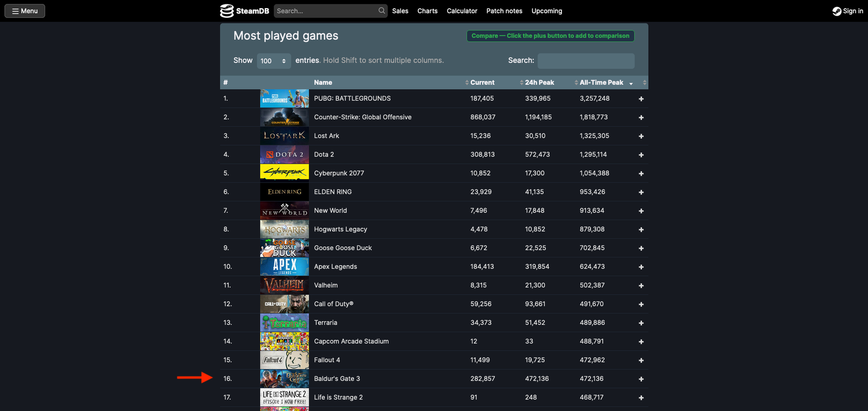Click the magnifier search icon
Screen dimensions: 868x411
point(382,11)
